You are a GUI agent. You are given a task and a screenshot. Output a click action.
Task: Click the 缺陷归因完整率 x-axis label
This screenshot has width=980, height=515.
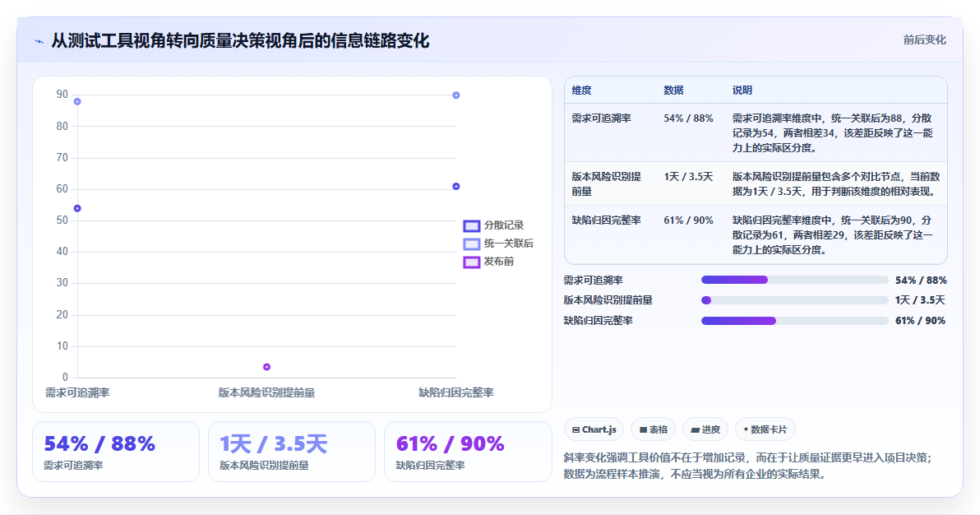point(456,392)
